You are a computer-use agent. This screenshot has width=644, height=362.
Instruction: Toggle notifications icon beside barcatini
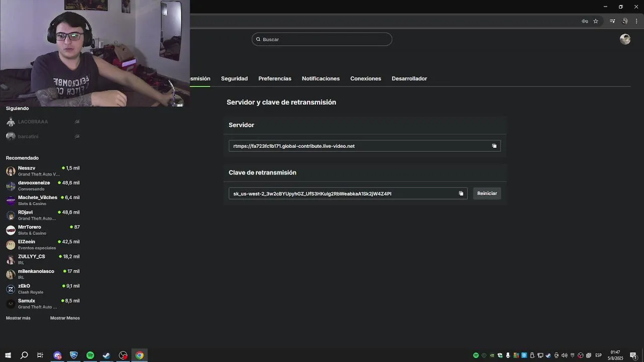click(x=77, y=136)
